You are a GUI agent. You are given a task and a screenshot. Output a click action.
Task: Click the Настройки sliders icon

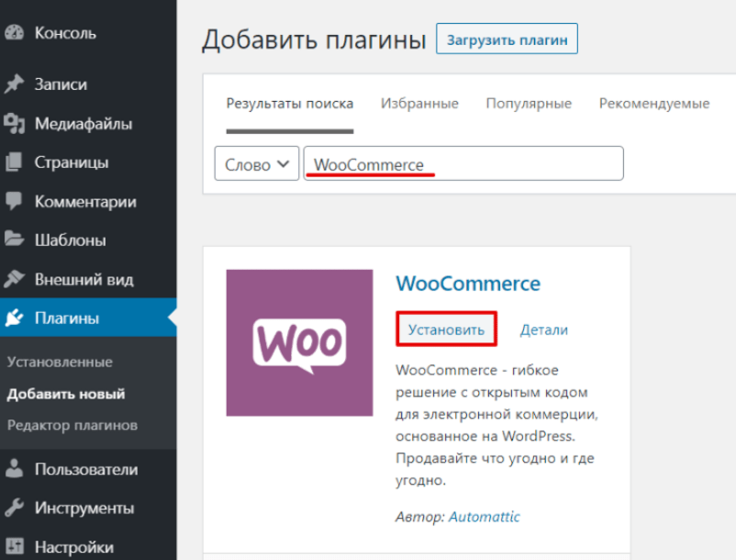point(14,546)
